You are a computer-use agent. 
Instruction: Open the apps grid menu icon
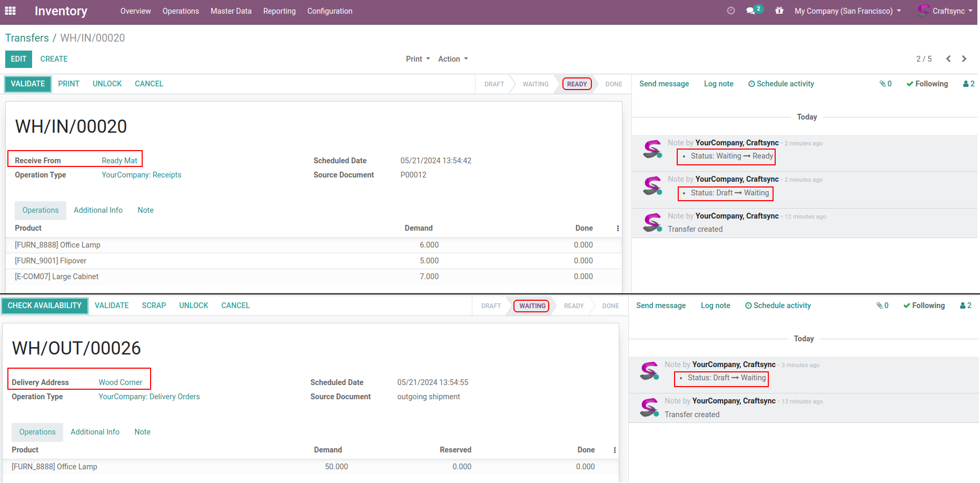pos(10,11)
